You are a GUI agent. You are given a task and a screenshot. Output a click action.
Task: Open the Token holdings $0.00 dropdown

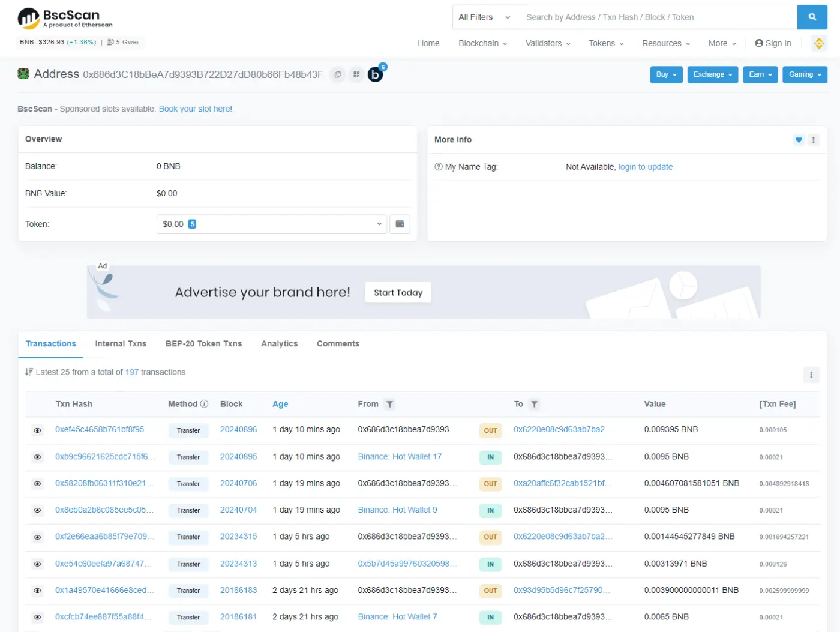coord(271,224)
